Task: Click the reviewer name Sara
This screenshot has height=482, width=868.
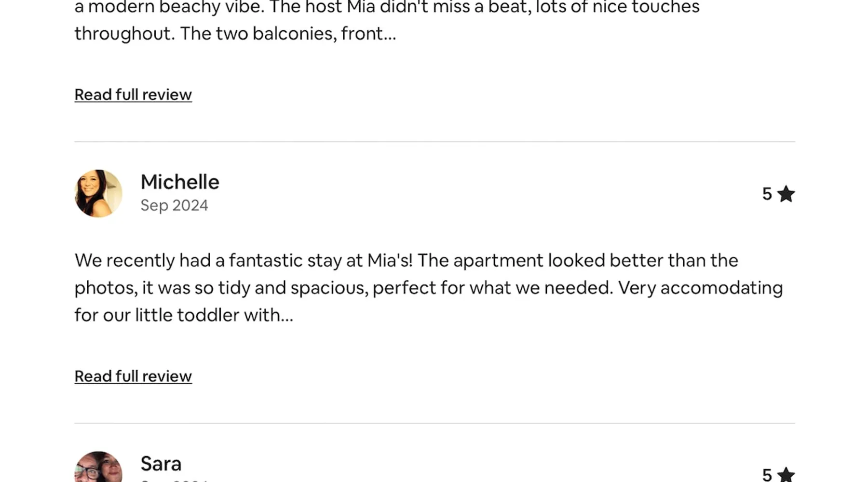Action: pyautogui.click(x=161, y=464)
